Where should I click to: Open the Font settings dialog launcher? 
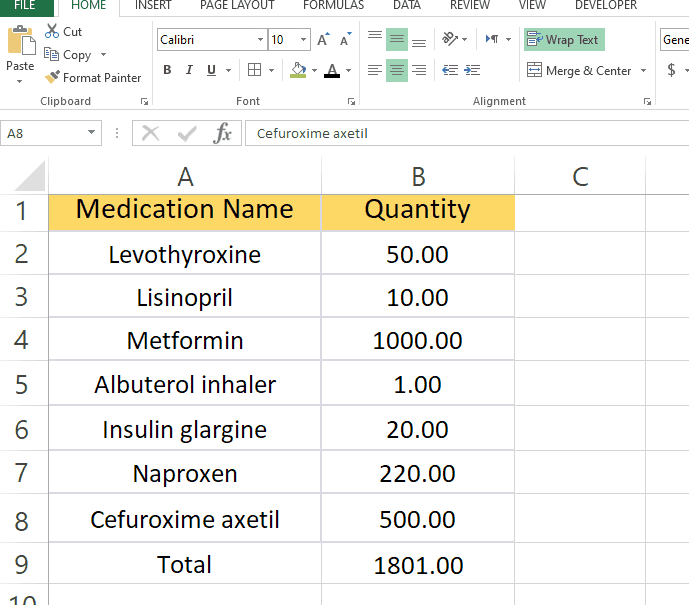click(x=351, y=101)
